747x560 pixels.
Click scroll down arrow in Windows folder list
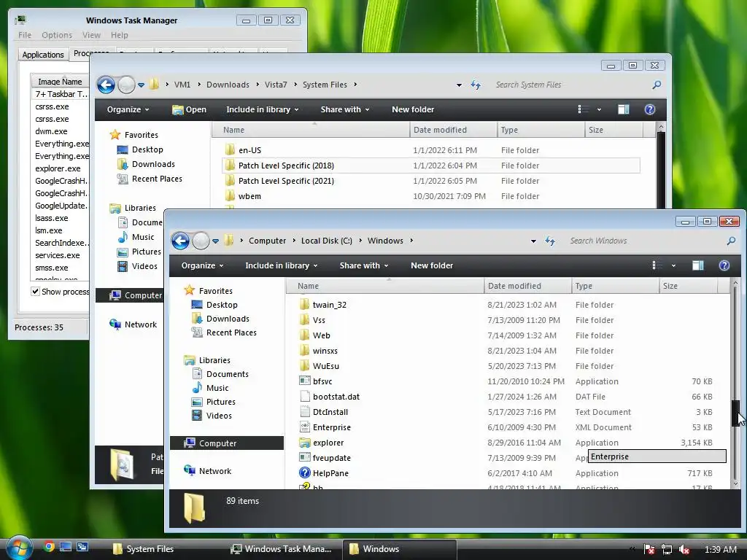point(735,484)
